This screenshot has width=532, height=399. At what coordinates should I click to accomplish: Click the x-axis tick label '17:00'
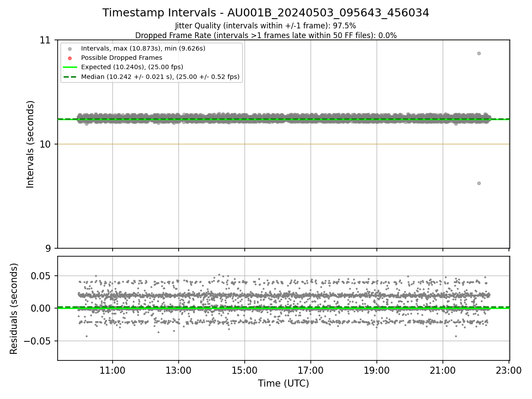tap(311, 370)
